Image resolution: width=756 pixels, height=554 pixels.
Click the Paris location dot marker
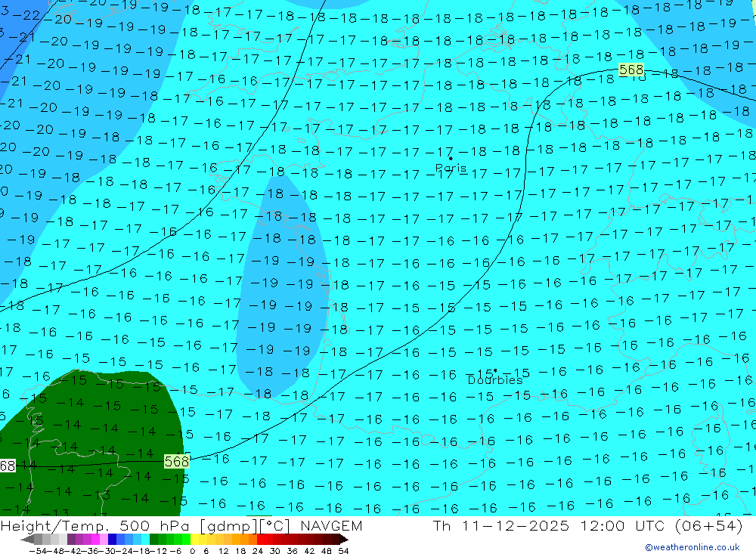pyautogui.click(x=451, y=158)
